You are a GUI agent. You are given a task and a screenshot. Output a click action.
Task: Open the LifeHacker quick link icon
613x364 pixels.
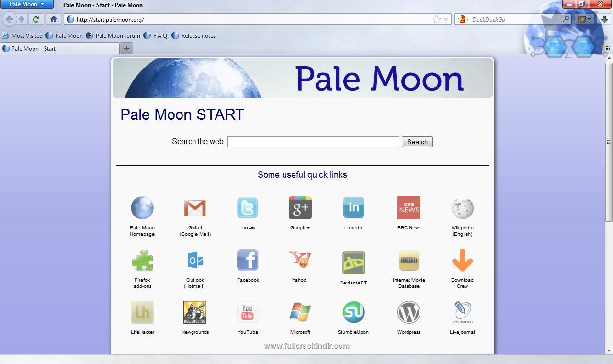(142, 312)
